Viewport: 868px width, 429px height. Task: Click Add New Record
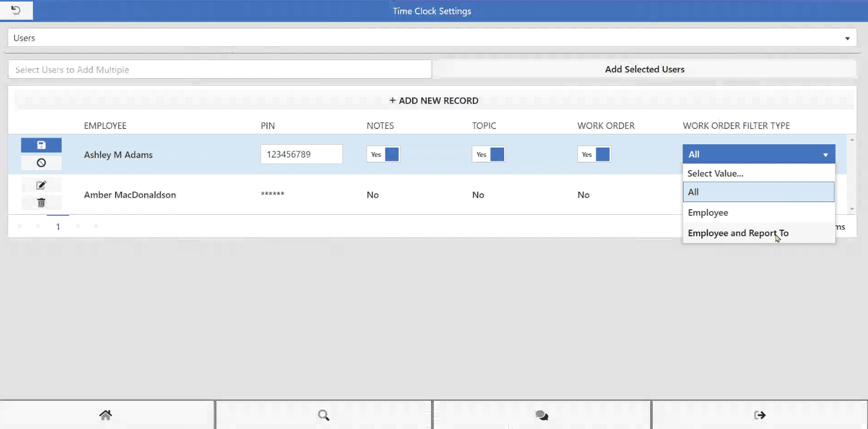click(434, 101)
